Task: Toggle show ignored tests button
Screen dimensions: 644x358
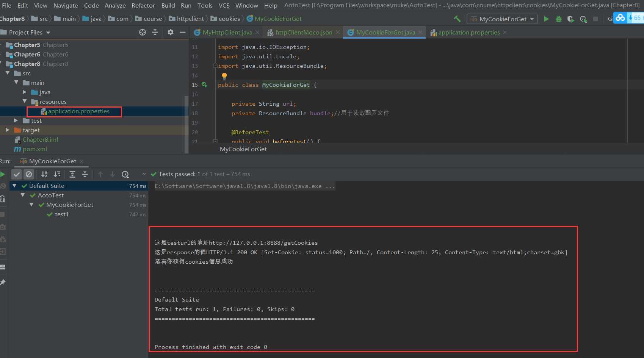Action: point(29,174)
